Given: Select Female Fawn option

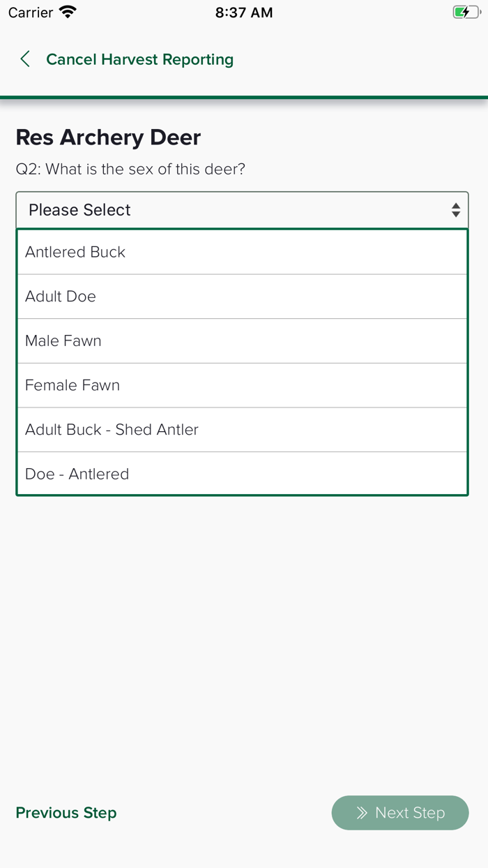Looking at the screenshot, I should click(x=242, y=385).
